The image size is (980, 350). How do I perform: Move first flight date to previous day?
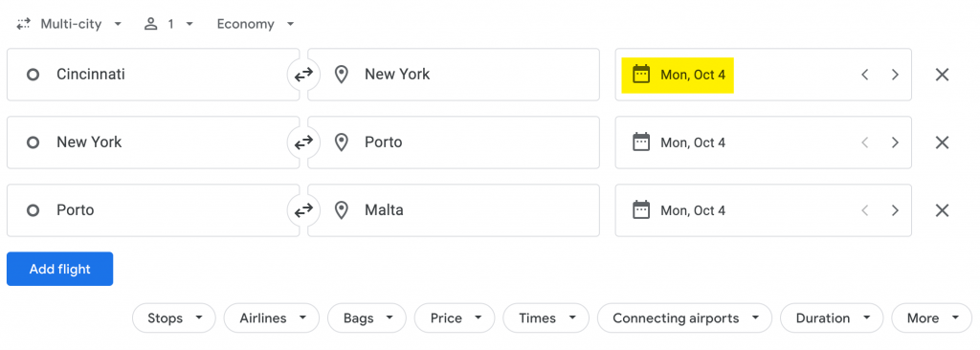click(x=865, y=75)
